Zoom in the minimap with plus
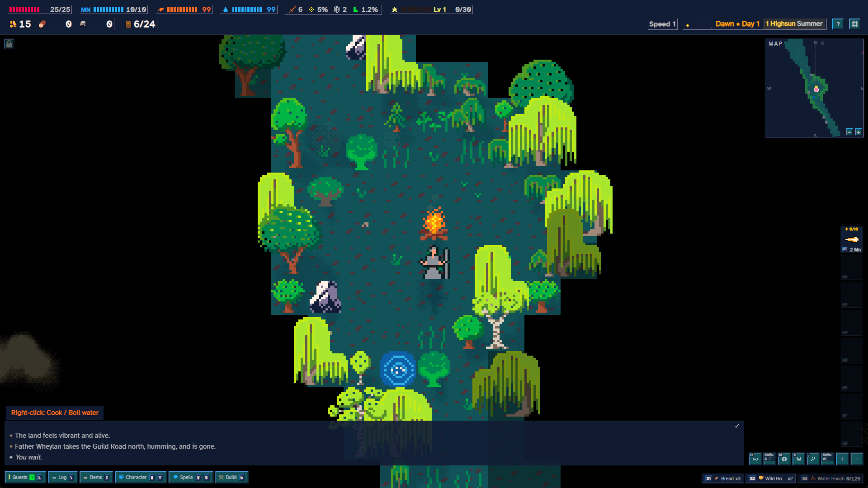The width and height of the screenshot is (868, 488). pyautogui.click(x=858, y=132)
